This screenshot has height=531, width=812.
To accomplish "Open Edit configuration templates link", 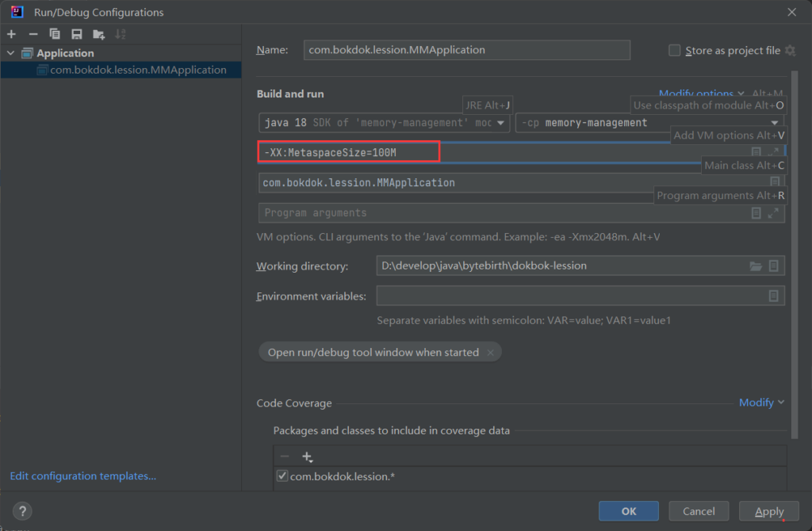I will point(82,476).
